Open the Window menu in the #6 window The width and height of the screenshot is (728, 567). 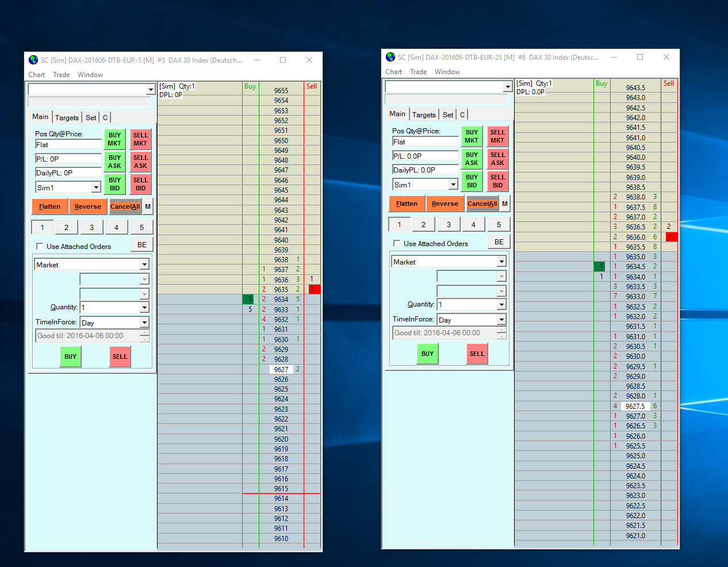pos(447,72)
